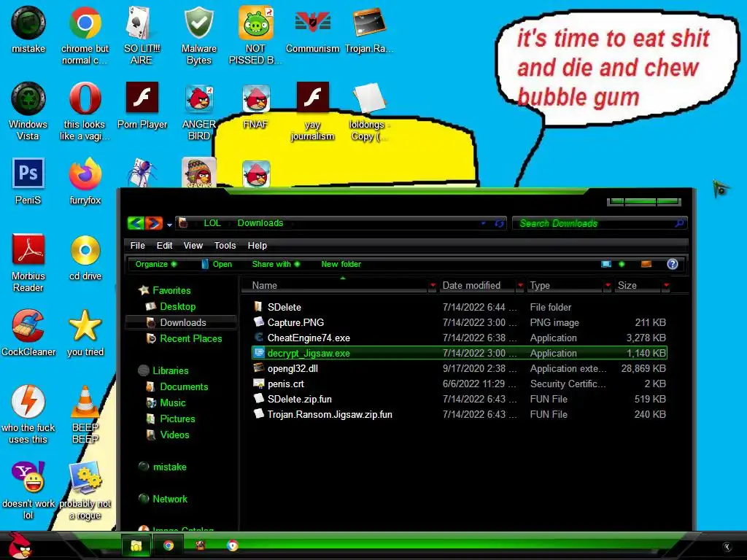
Task: Open the 'you tried' star icon
Action: pos(85,332)
